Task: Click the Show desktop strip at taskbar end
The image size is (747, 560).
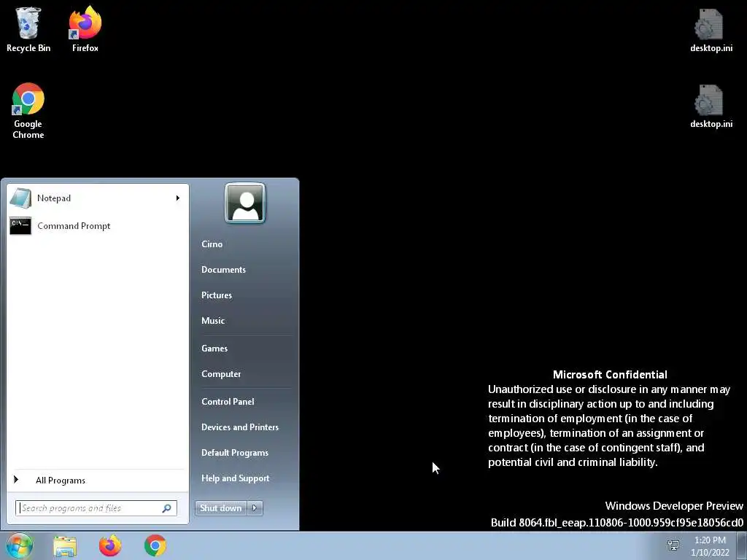Action: [742, 545]
